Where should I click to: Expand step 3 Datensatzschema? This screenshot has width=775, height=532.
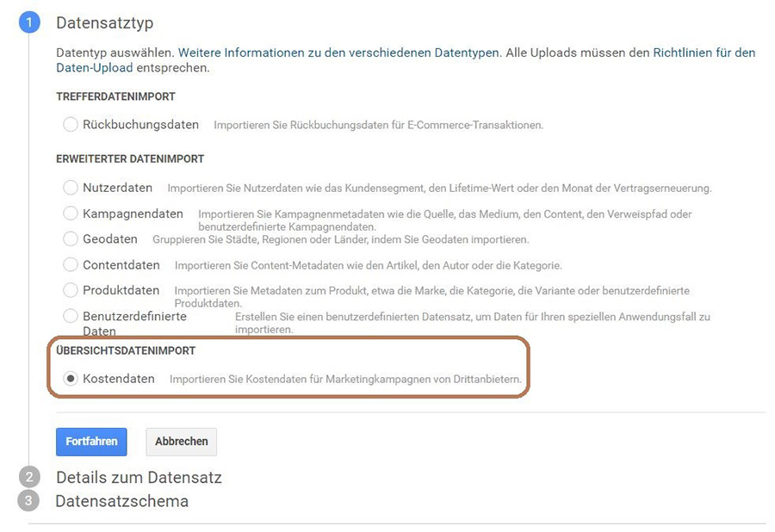point(122,501)
